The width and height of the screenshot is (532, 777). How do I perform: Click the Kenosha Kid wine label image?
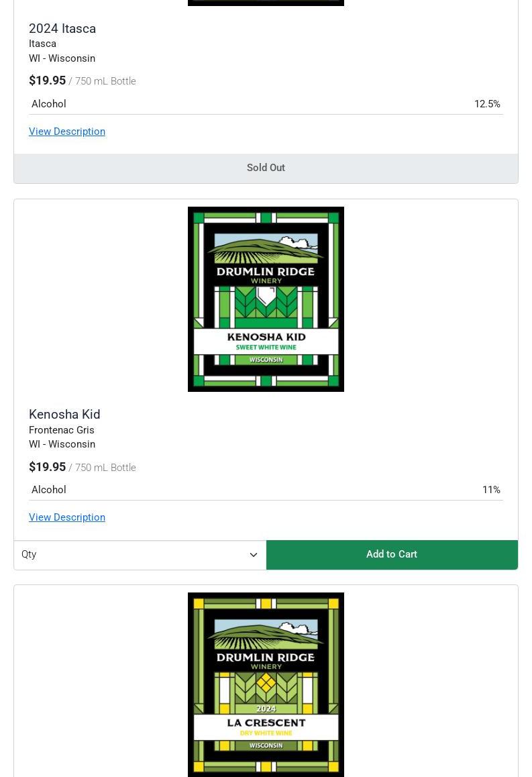click(x=266, y=299)
